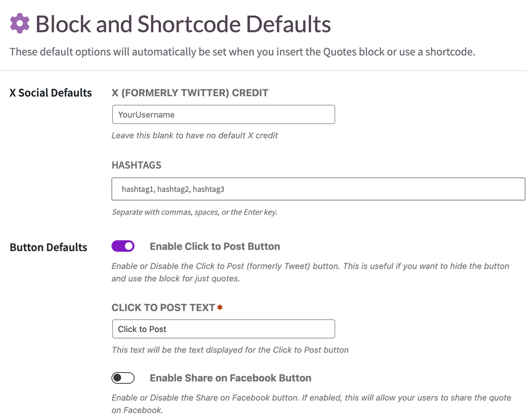Click the Button Defaults section label
The image size is (527, 420).
point(48,247)
